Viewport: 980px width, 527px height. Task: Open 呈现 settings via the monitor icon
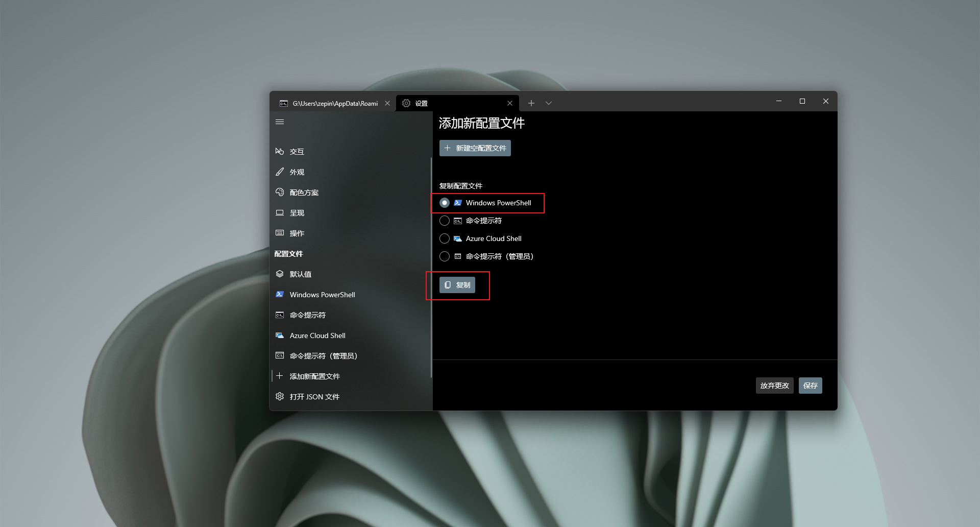click(x=280, y=212)
